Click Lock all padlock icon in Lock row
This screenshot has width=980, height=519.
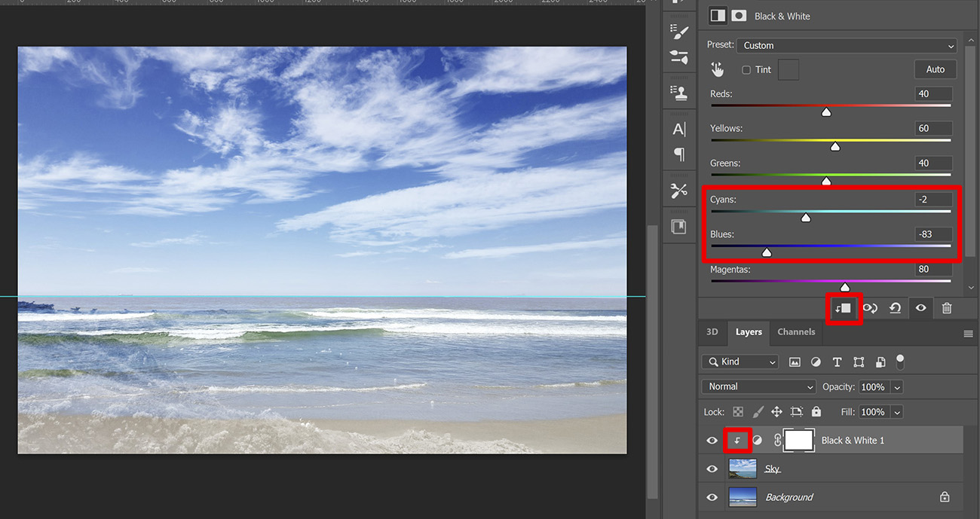[x=816, y=412]
